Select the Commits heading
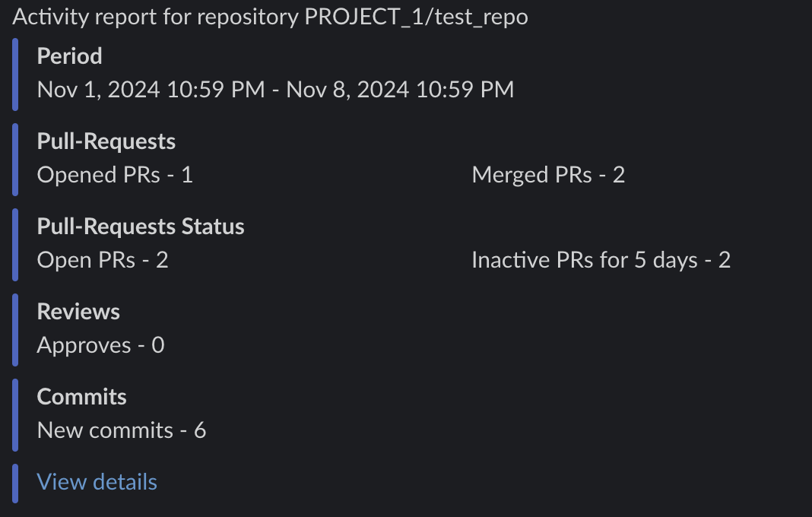This screenshot has height=517, width=812. (81, 397)
